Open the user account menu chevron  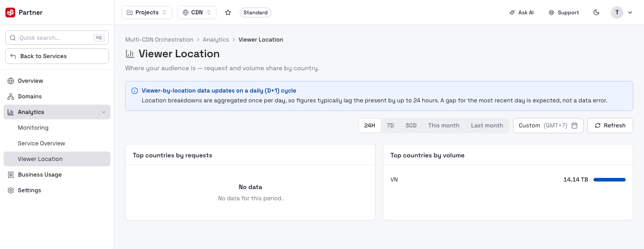tap(630, 13)
